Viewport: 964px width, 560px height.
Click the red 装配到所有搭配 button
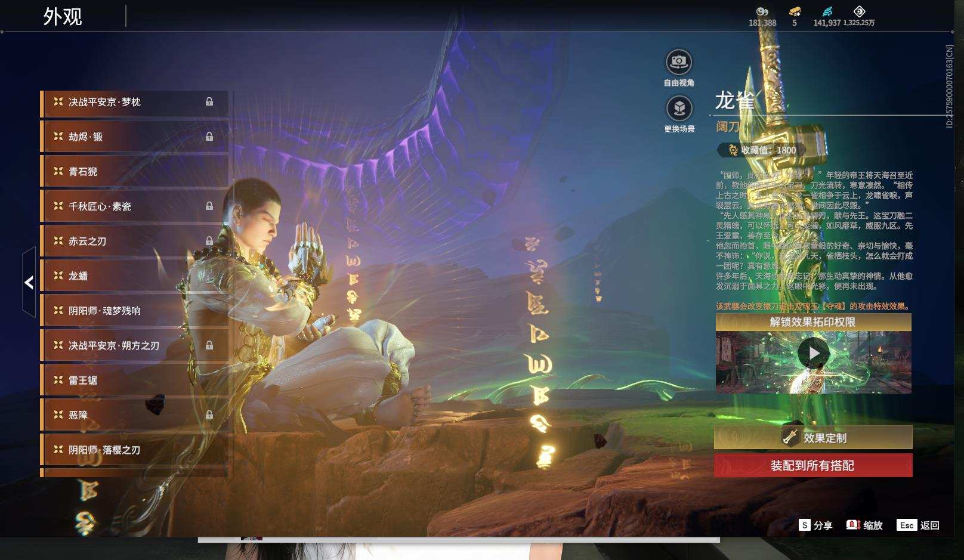pos(813,466)
